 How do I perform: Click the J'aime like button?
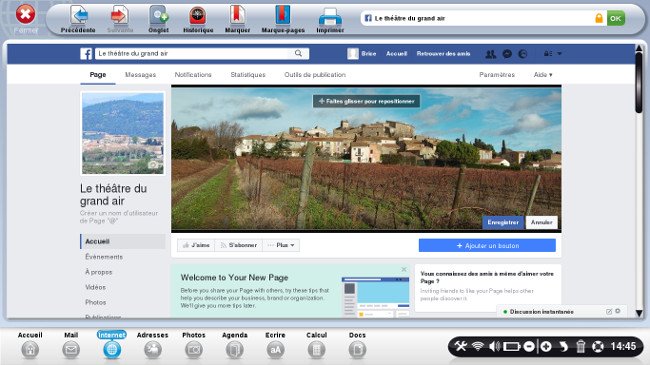click(x=196, y=245)
